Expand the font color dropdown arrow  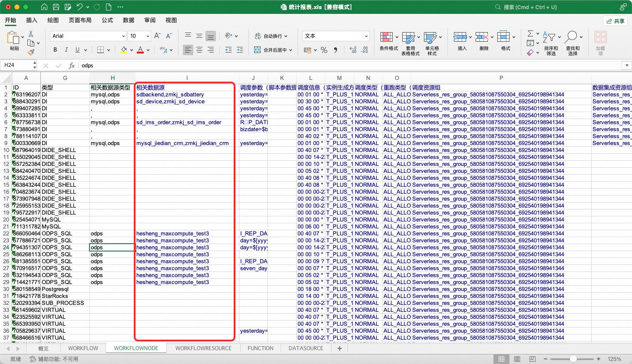(148, 50)
